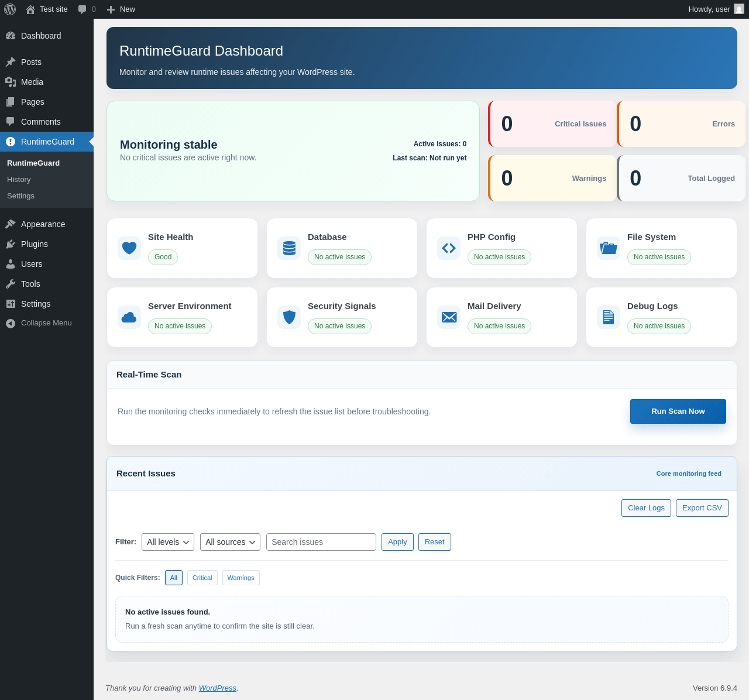Screen dimensions: 749x700
Task: Click the Site Health heart icon
Action: tap(129, 248)
